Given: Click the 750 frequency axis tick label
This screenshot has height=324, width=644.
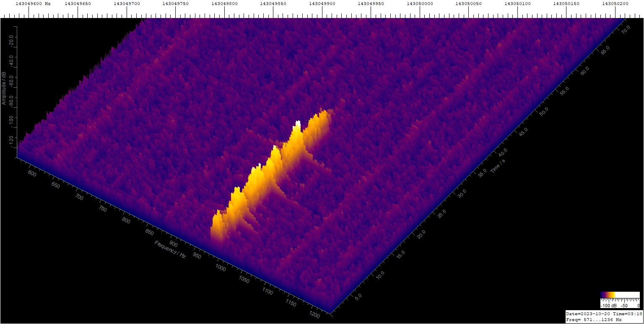Looking at the screenshot, I should pos(103,209).
